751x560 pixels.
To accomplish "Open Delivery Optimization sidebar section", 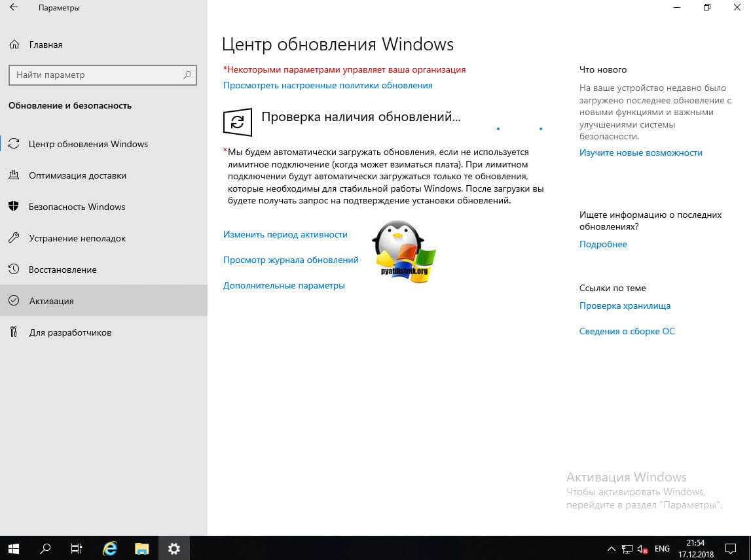I will (x=77, y=175).
